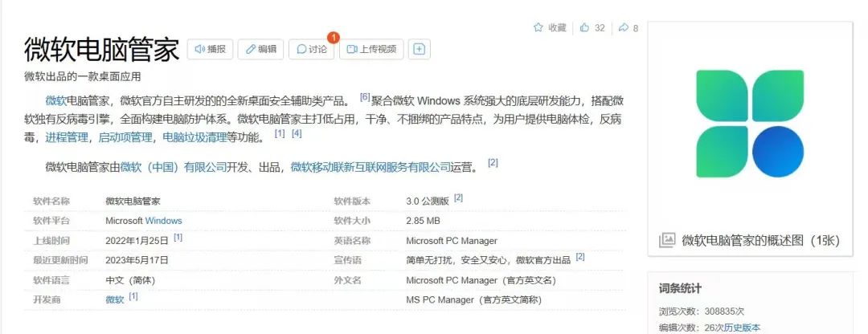This screenshot has height=334, width=868.
Task: Open the 启动项管理 link
Action: [125, 137]
